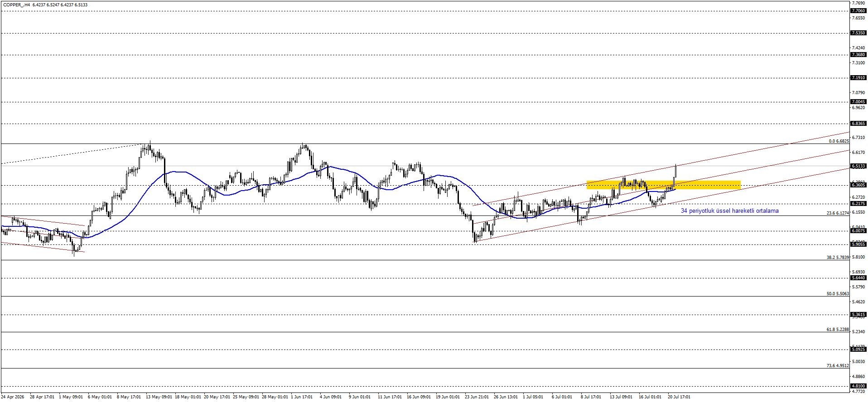The height and width of the screenshot is (402, 868).
Task: Click the 7.7060 price level tag
Action: 858,10
